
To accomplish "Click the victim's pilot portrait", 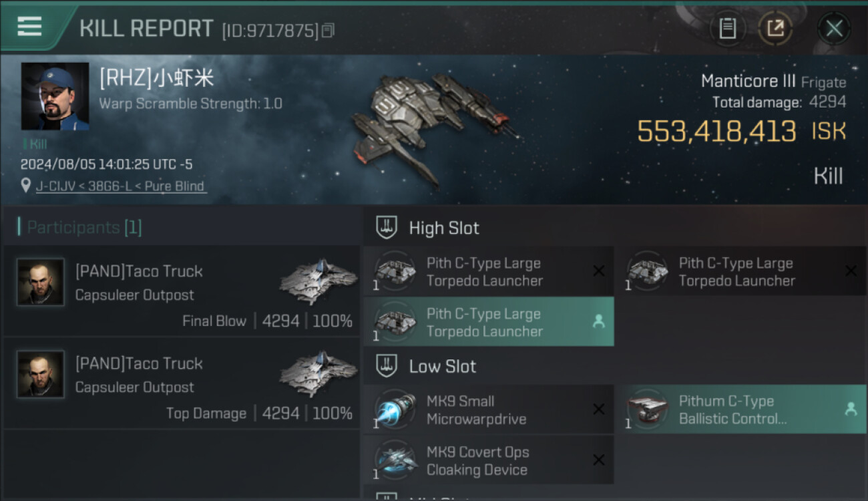I will (x=55, y=96).
